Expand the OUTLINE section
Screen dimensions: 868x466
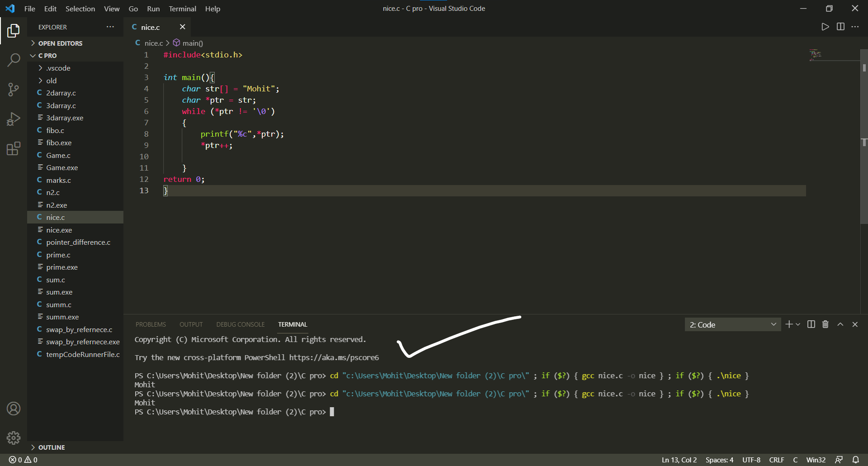(x=51, y=447)
